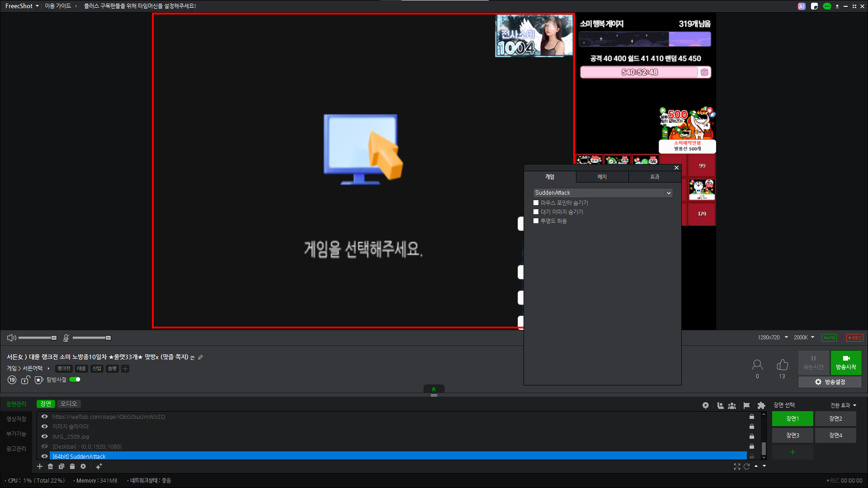868x488 pixels.
Task: Check 마우스 포인터 숨기기 checkbox
Action: 536,203
